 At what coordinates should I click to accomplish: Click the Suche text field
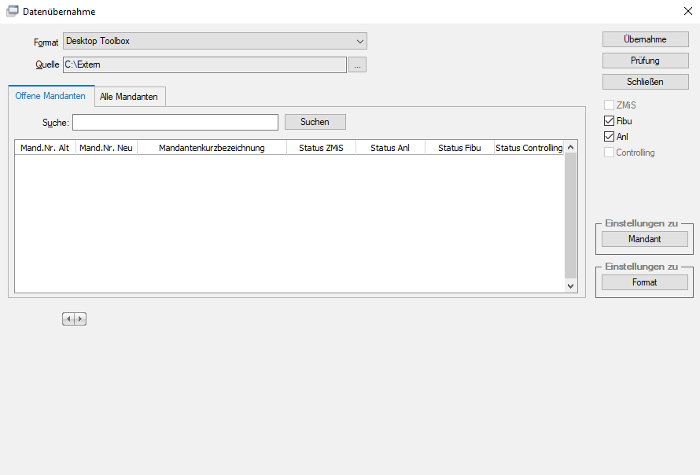pos(175,122)
